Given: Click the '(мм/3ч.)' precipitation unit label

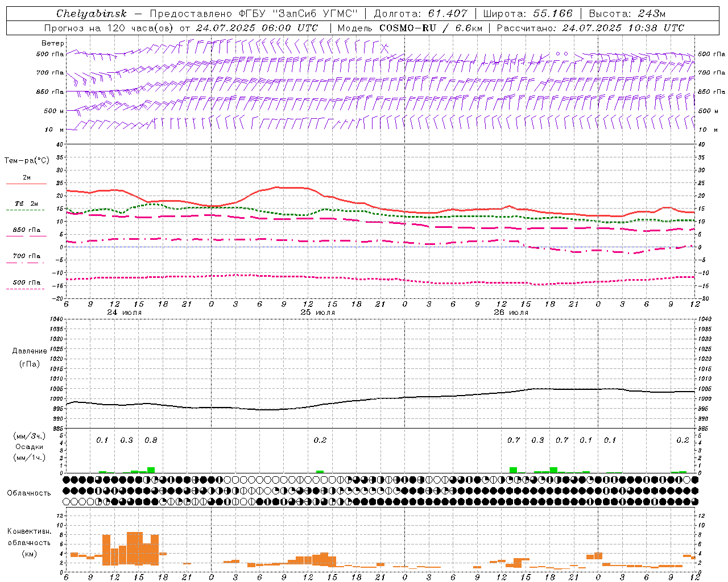Looking at the screenshot, I should pyautogui.click(x=30, y=436).
